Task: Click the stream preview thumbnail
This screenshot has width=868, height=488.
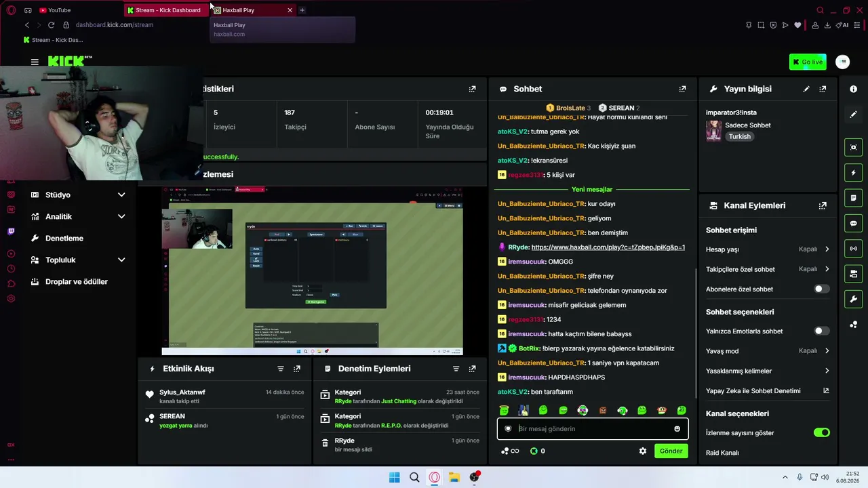Action: [312, 271]
